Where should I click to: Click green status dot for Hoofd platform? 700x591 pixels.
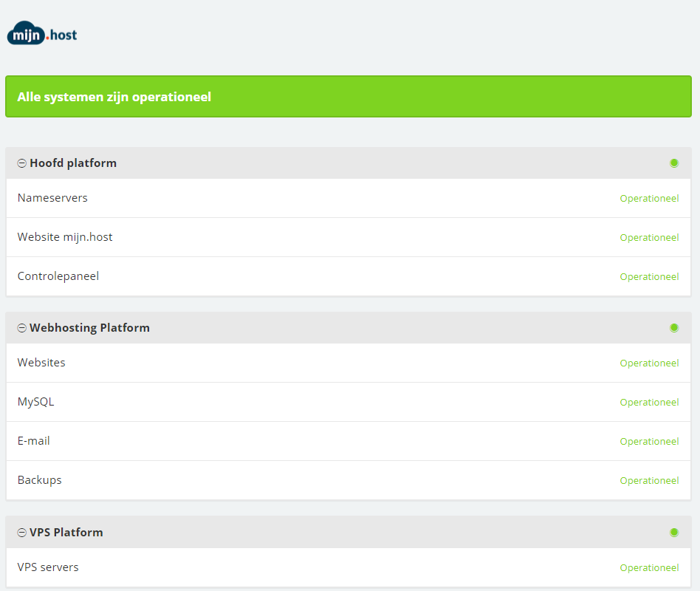pos(673,163)
